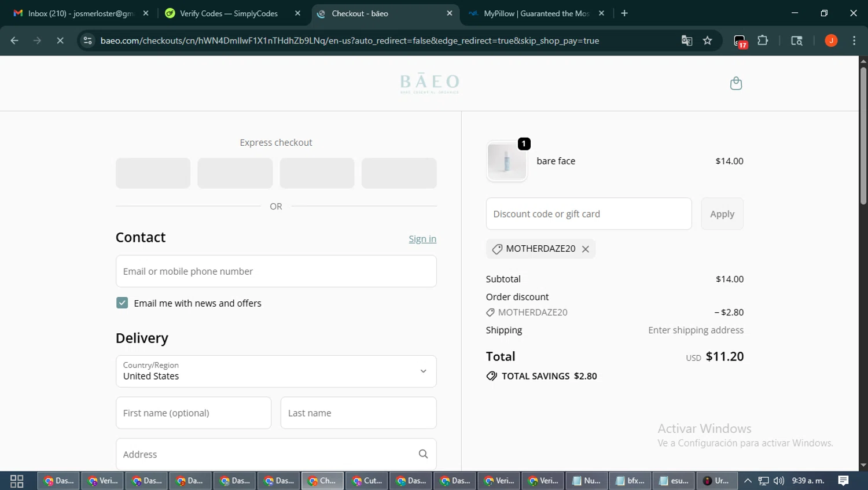The height and width of the screenshot is (490, 868).
Task: Open the 'Cut...' Chrome taskbar window
Action: coord(367,481)
